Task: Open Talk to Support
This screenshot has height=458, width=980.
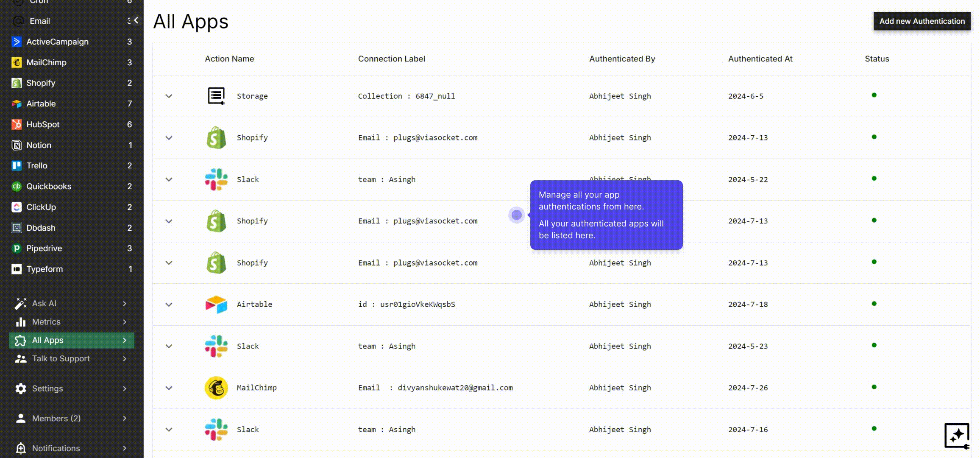Action: pyautogui.click(x=71, y=359)
